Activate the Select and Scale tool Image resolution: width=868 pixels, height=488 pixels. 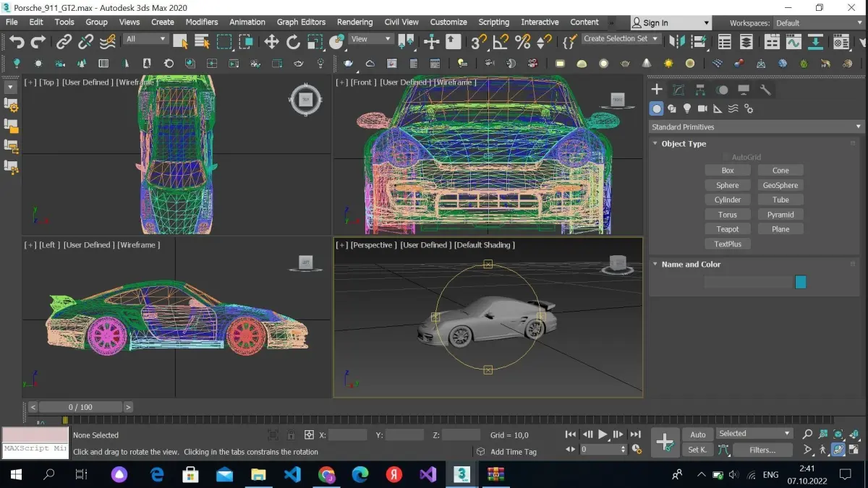point(315,42)
